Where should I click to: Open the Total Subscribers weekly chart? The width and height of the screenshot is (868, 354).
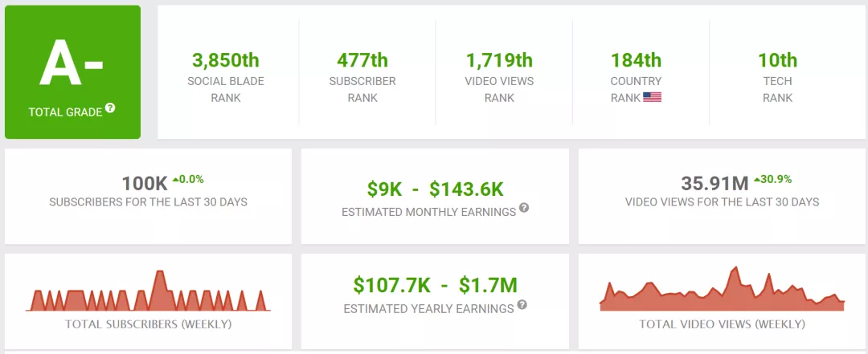coord(148,291)
